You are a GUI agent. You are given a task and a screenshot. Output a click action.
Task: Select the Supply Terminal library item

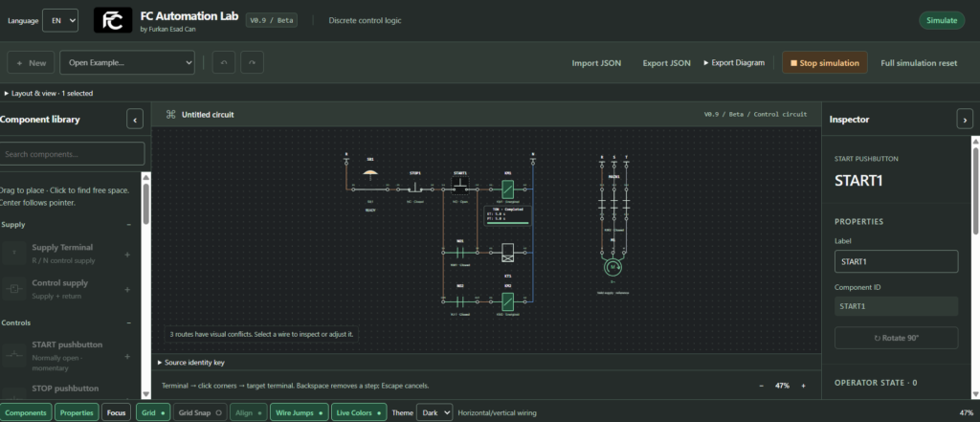click(67, 254)
